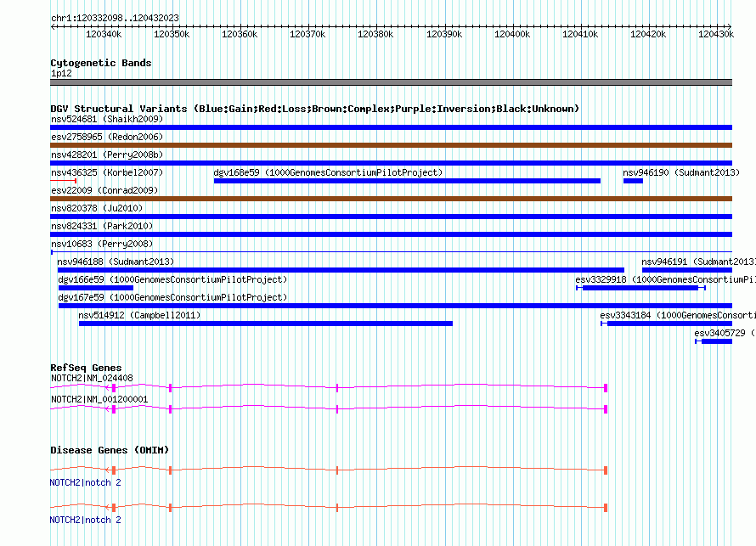
Task: Click the esv3329918 variant feature bar
Action: pyautogui.click(x=641, y=287)
